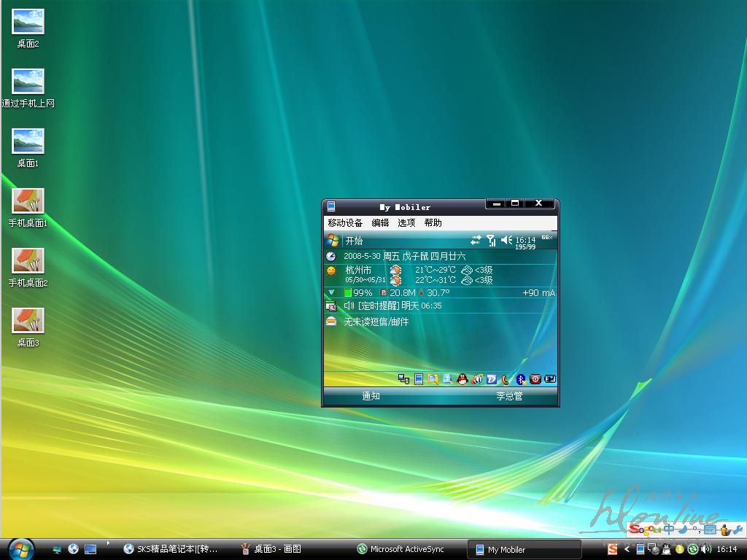Open the 移动设备 menu in My Mobiler
This screenshot has width=747, height=560.
(345, 223)
